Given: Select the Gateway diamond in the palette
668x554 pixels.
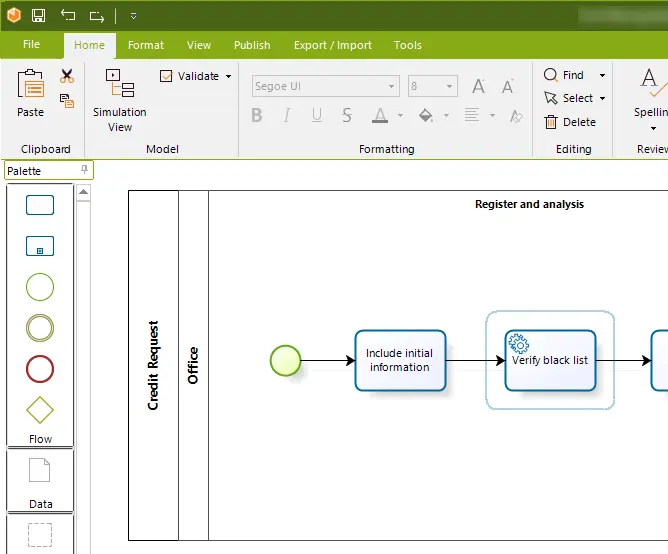Looking at the screenshot, I should 40,410.
